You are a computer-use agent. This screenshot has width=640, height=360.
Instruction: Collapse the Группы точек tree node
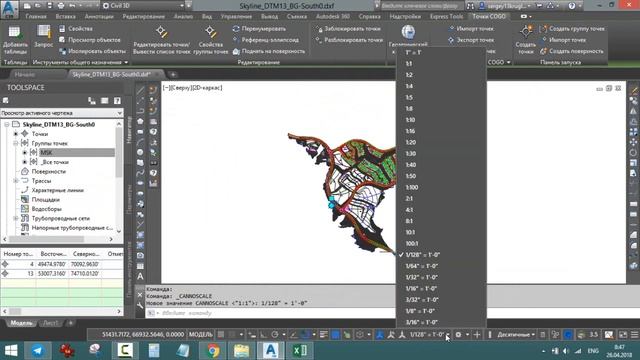tap(16, 143)
